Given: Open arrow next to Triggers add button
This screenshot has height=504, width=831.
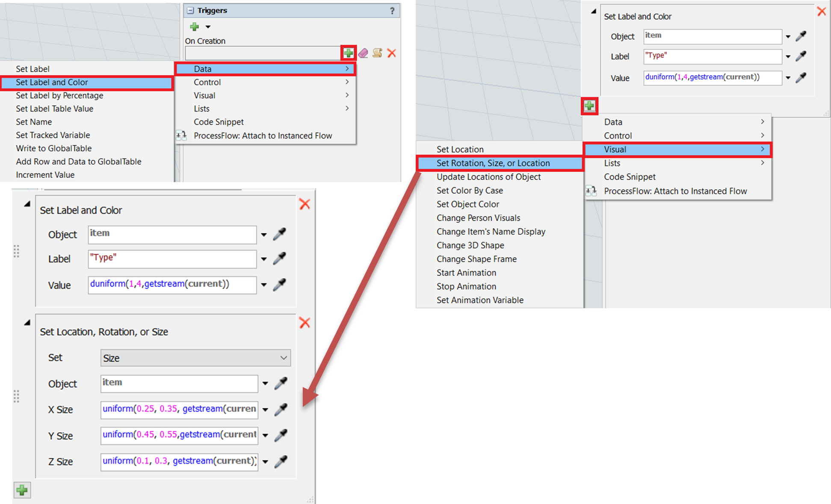Looking at the screenshot, I should pyautogui.click(x=208, y=27).
